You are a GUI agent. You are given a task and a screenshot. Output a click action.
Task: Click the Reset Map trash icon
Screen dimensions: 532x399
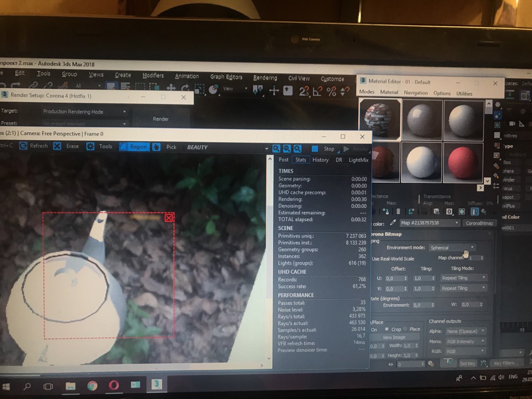(398, 212)
